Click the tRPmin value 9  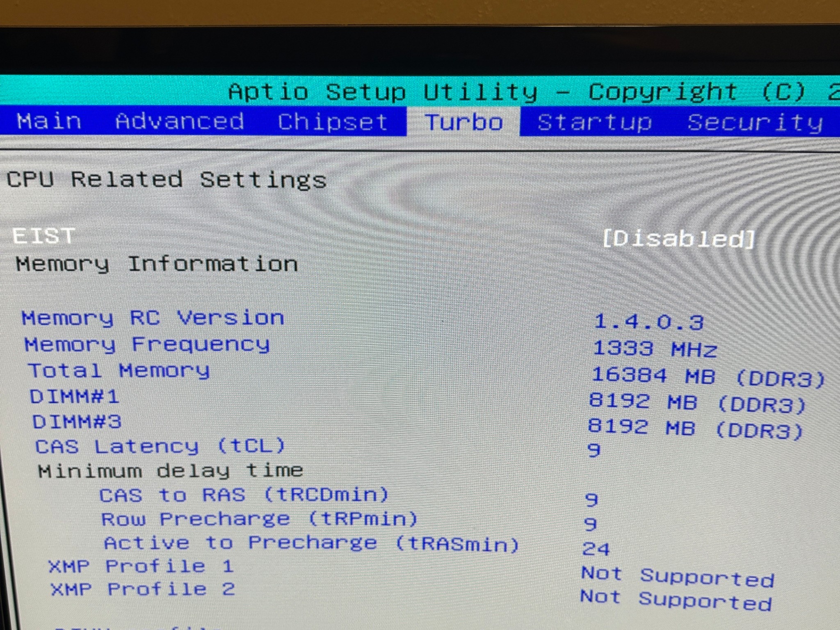click(x=590, y=524)
